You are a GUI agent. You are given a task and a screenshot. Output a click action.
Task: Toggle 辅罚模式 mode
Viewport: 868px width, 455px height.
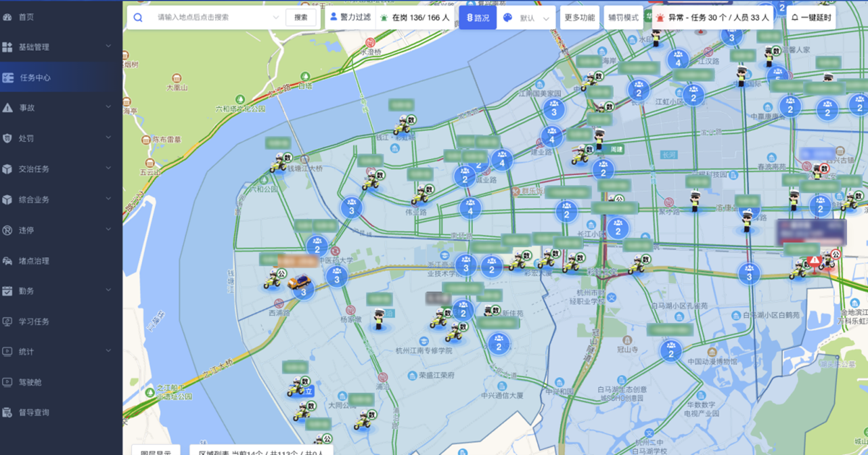pos(623,18)
